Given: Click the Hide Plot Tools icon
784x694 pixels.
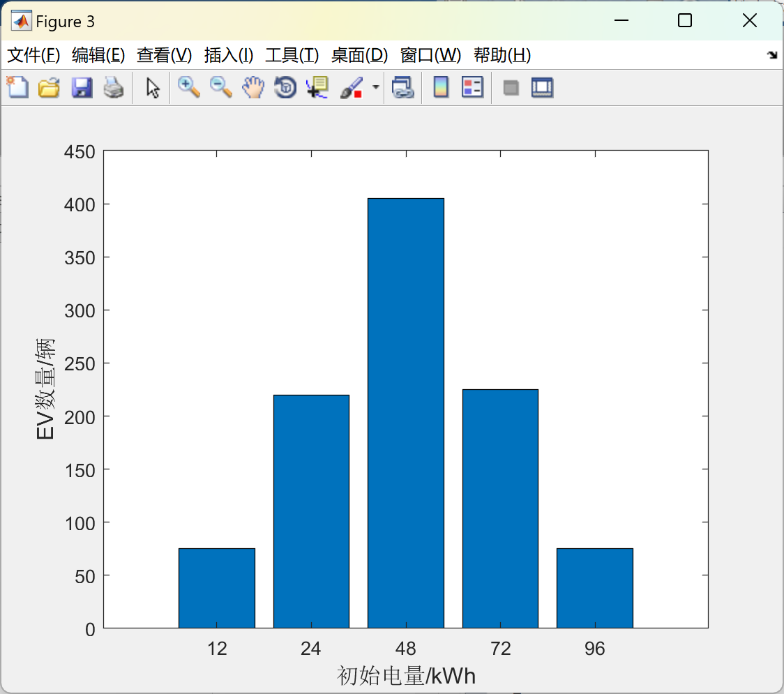Looking at the screenshot, I should (511, 88).
